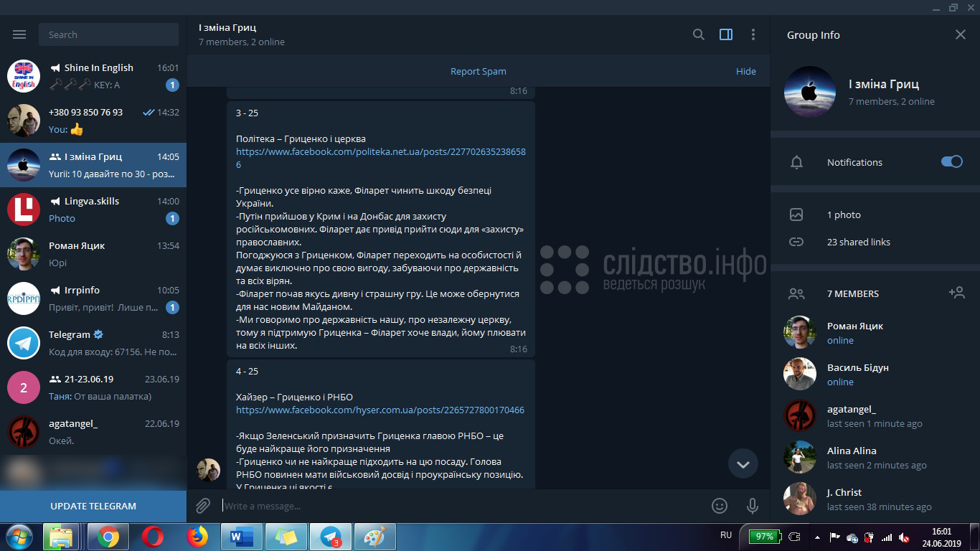Click the Shine In English channel avatar
This screenshot has height=551, width=980.
point(24,76)
